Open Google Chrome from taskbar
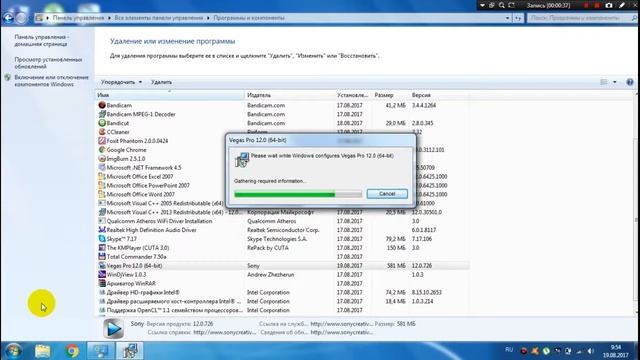Screen dimensions: 640x360 [x=72, y=351]
